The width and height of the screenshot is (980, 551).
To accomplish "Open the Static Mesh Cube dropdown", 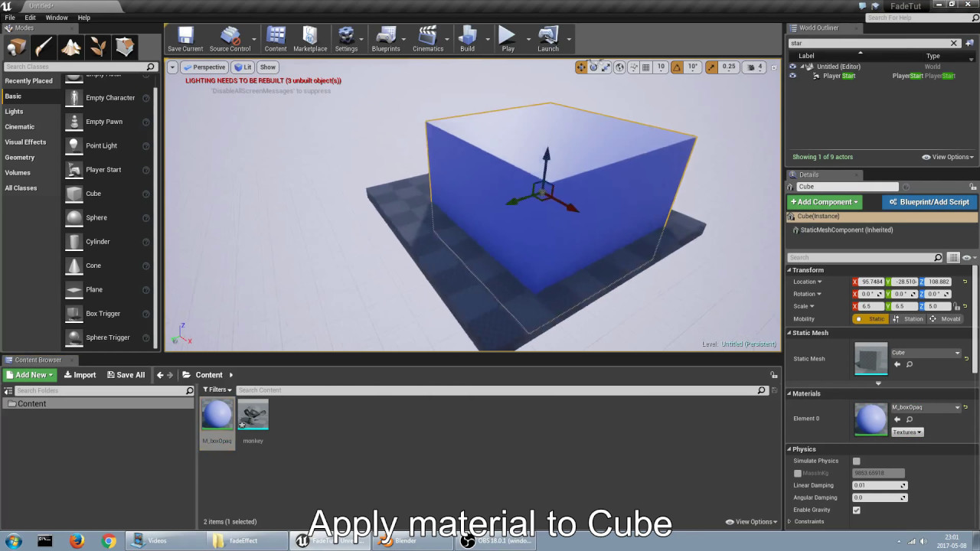I will [926, 353].
